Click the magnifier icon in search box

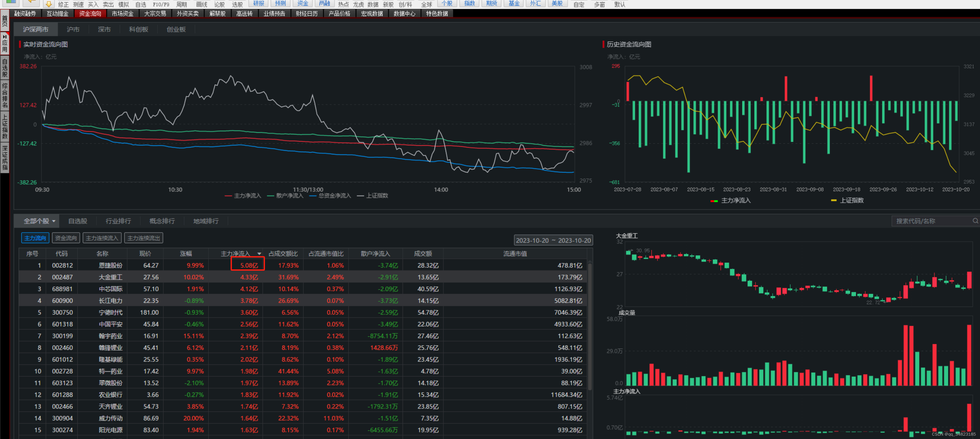point(975,221)
